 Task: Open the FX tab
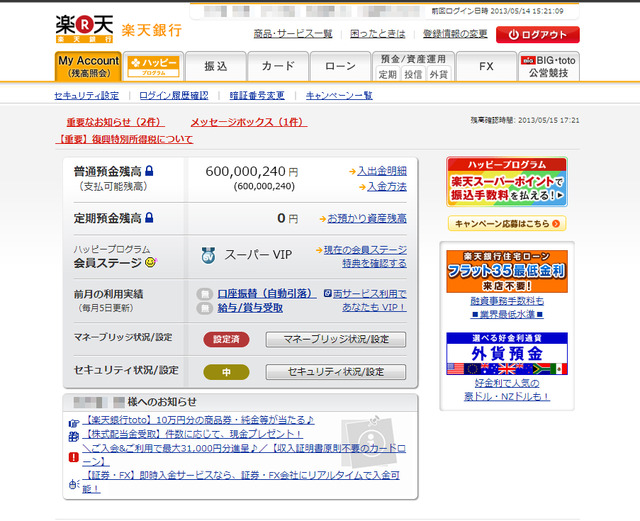click(486, 67)
